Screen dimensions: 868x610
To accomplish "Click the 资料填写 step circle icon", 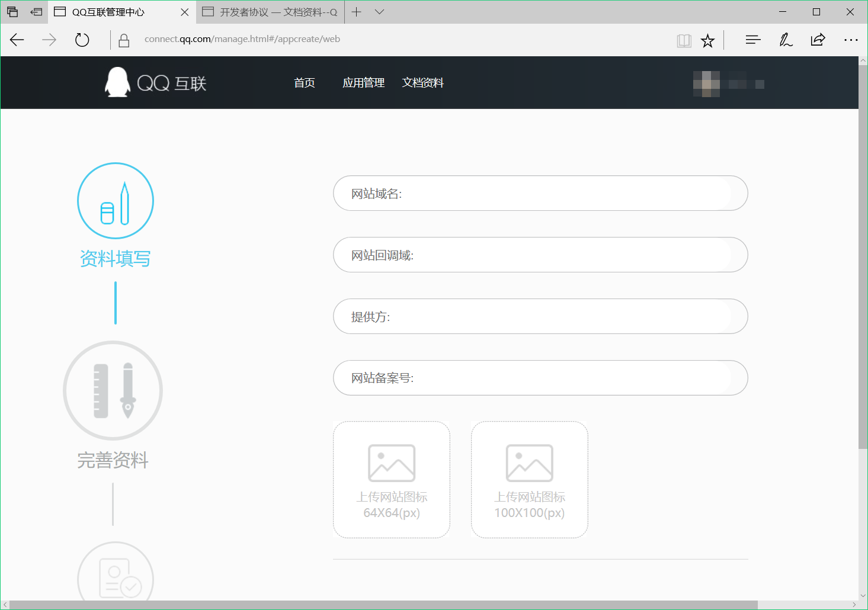I will click(116, 201).
